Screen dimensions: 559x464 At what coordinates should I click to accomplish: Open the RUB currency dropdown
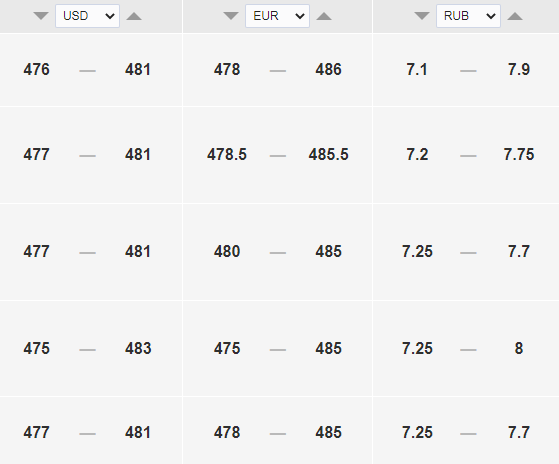coord(468,16)
